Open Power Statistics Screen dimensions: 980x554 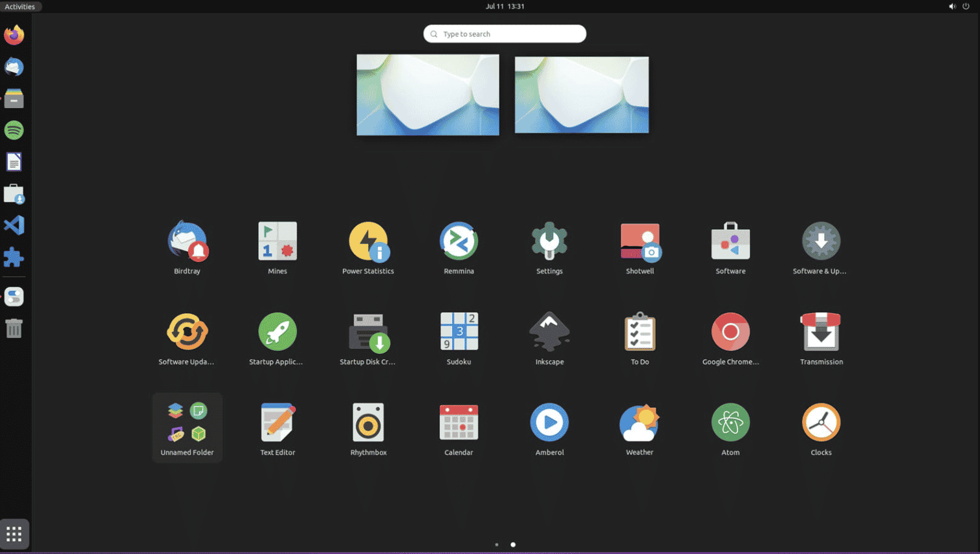pyautogui.click(x=368, y=249)
